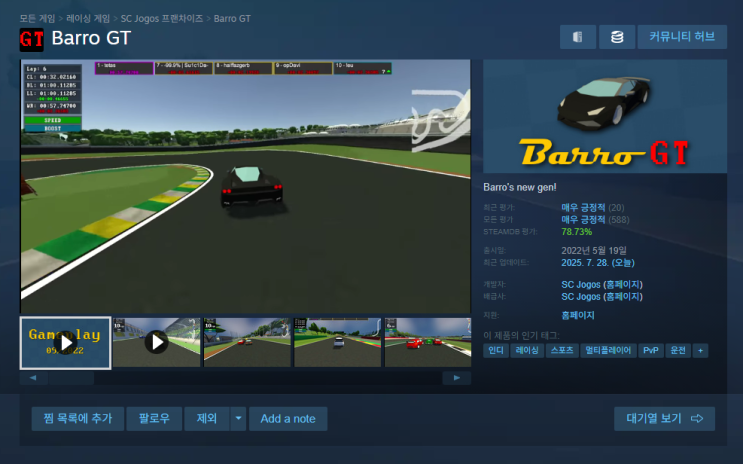Click the Barro's new gen! description text

(x=520, y=187)
